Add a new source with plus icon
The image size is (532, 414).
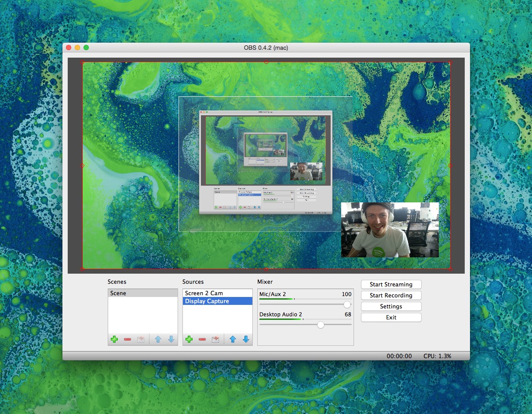click(x=189, y=339)
